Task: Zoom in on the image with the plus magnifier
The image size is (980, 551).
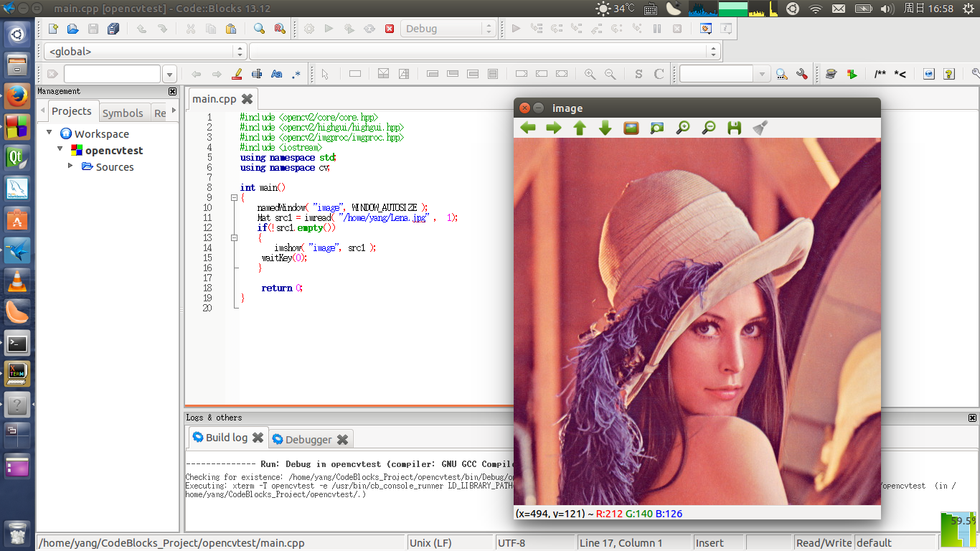Action: click(x=683, y=128)
